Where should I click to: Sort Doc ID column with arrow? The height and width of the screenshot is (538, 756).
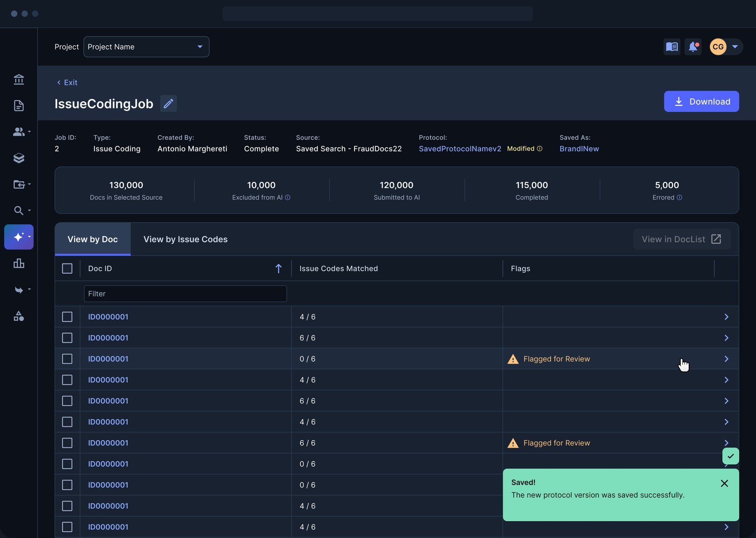pyautogui.click(x=278, y=269)
